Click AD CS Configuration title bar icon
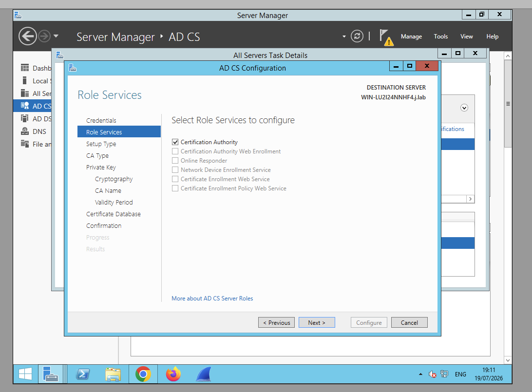The width and height of the screenshot is (532, 392). (73, 68)
